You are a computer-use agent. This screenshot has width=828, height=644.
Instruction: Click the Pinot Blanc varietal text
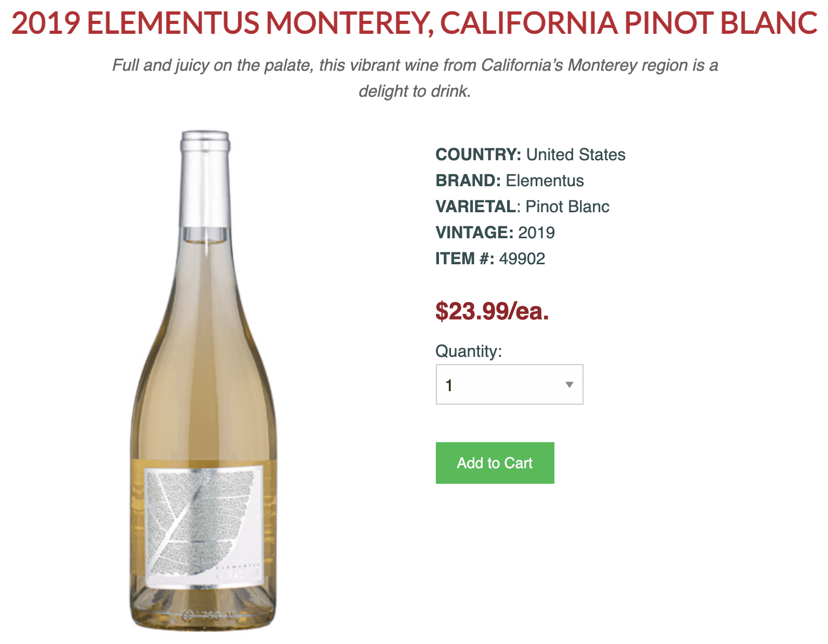[567, 207]
